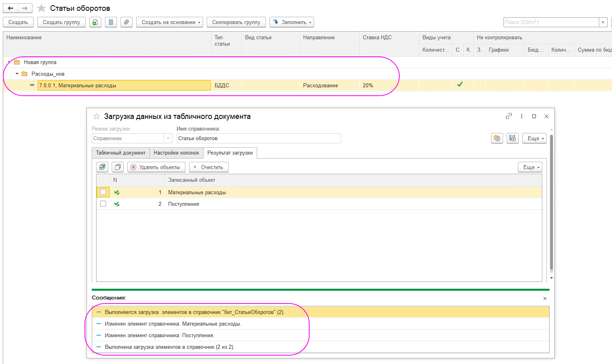
Task: Copy the dialog link via chain icon
Action: (x=509, y=116)
